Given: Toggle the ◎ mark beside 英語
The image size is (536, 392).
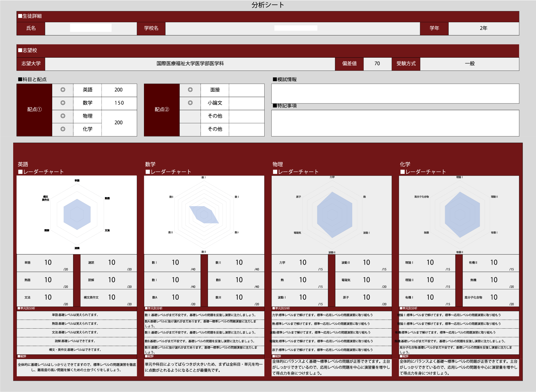Looking at the screenshot, I should point(63,90).
